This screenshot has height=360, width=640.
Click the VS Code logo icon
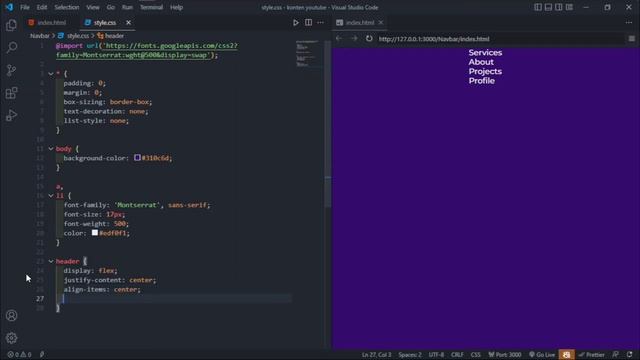pos(9,7)
